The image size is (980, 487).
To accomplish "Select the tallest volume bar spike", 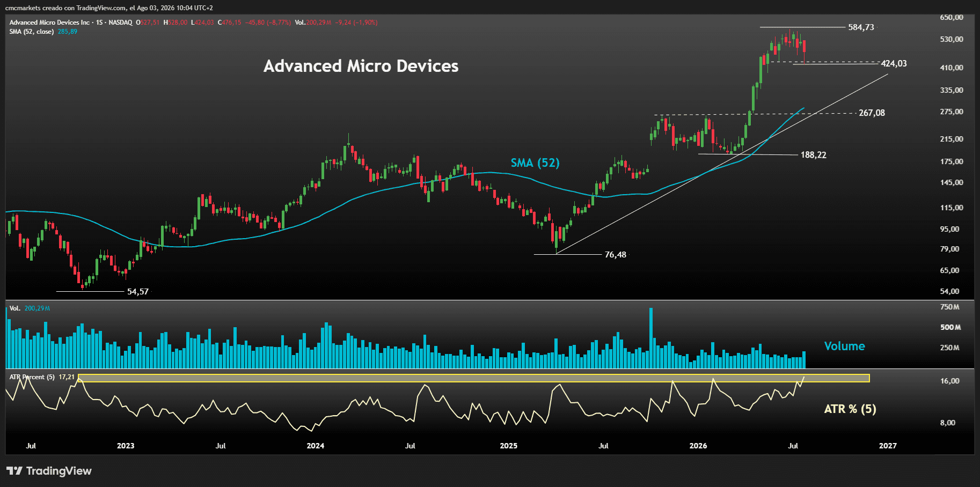I will click(651, 338).
